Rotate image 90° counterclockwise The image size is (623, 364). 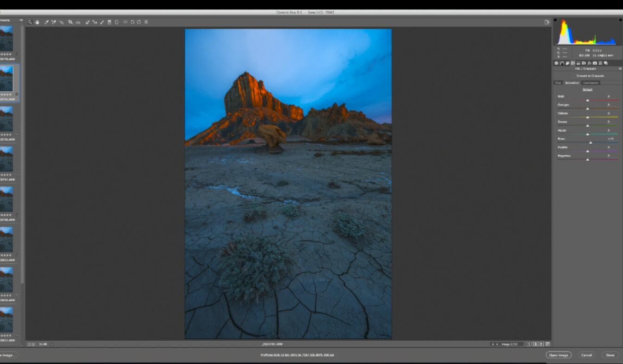tap(133, 22)
